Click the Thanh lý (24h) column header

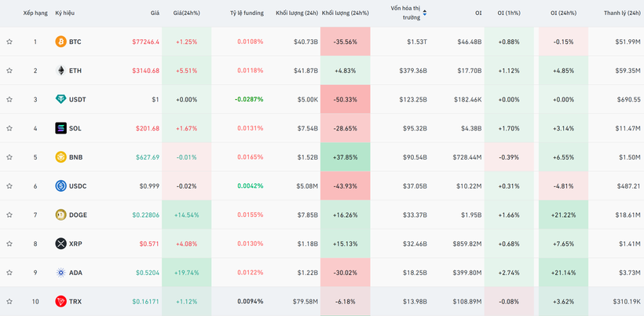(x=622, y=13)
